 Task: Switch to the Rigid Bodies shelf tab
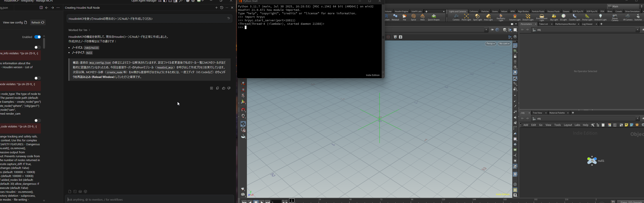tap(523, 12)
